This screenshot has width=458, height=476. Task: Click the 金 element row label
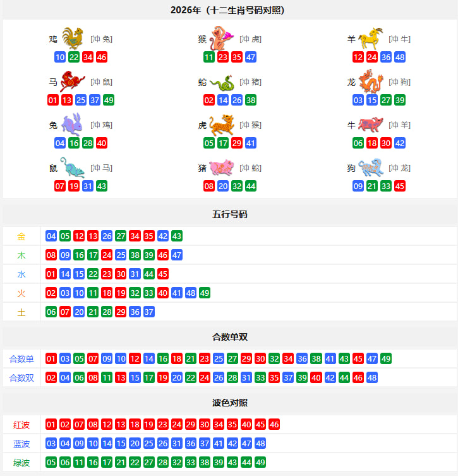tap(21, 236)
